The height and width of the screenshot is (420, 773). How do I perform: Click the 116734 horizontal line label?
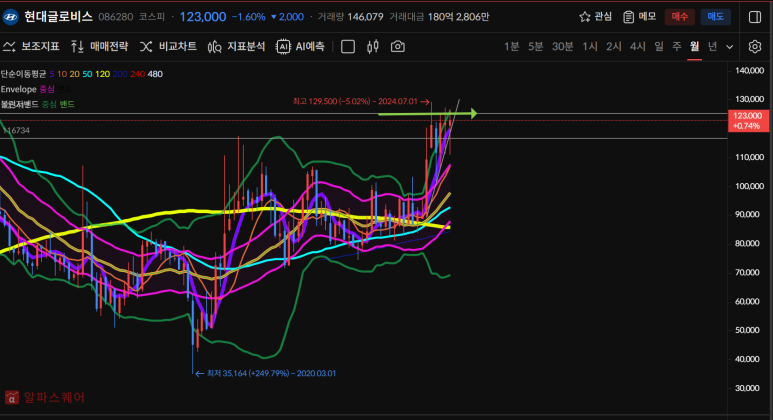click(17, 131)
